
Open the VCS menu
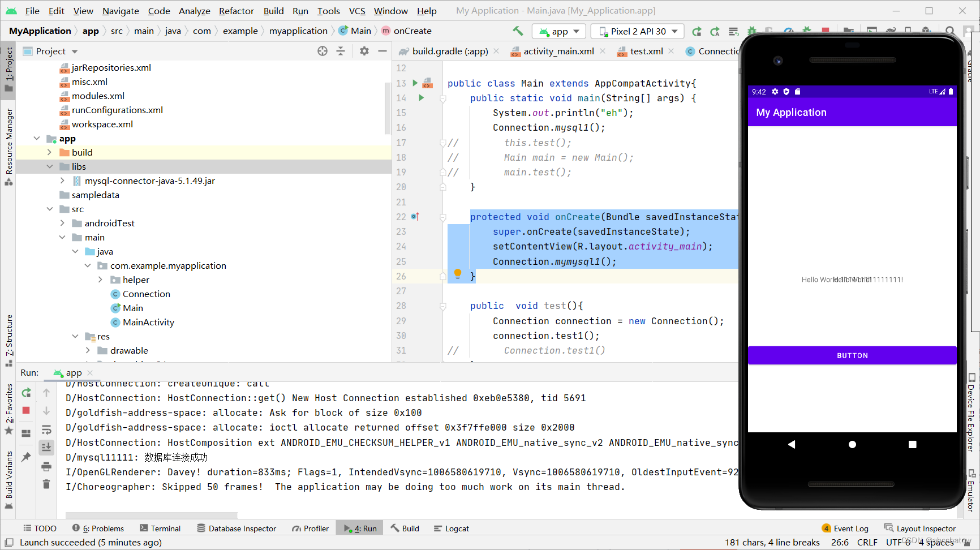[357, 11]
